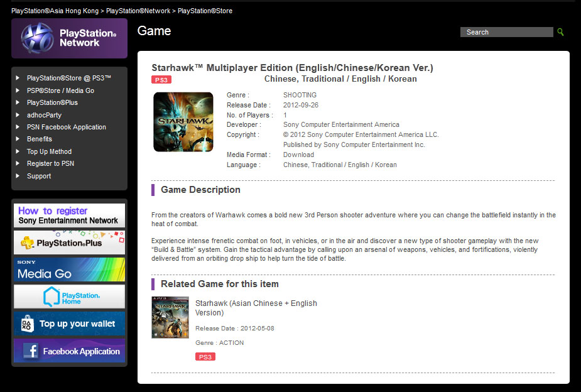The image size is (581, 392).
Task: Click the PS3 tag under the related game
Action: click(205, 357)
